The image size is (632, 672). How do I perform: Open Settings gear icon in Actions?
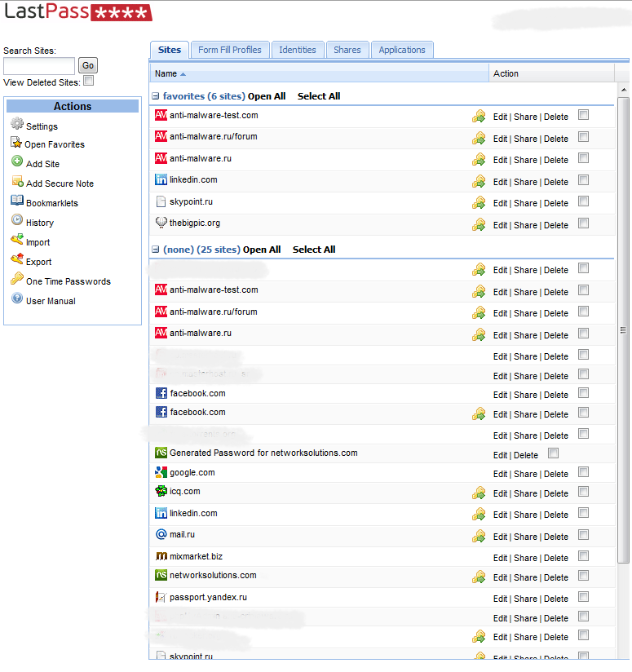pyautogui.click(x=17, y=124)
